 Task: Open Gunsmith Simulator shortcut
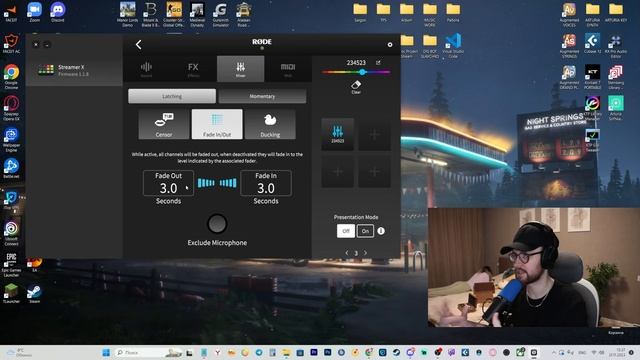pyautogui.click(x=220, y=14)
